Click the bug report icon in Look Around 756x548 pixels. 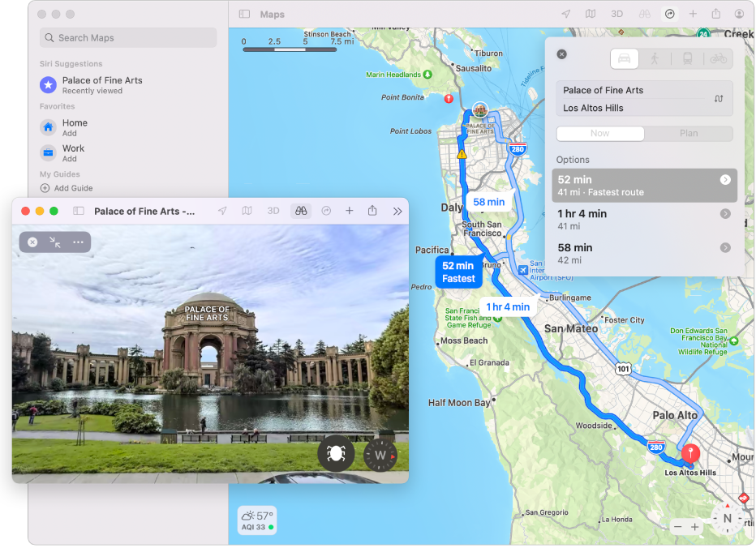tap(336, 454)
